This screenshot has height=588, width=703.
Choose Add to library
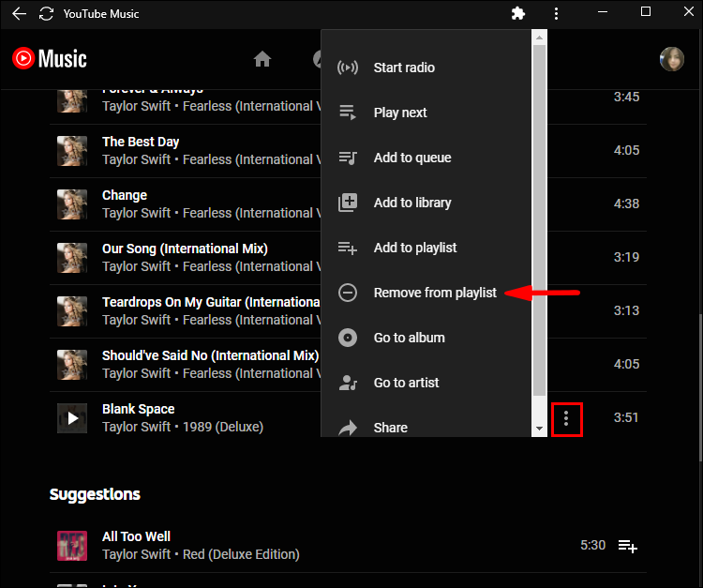pos(426,203)
